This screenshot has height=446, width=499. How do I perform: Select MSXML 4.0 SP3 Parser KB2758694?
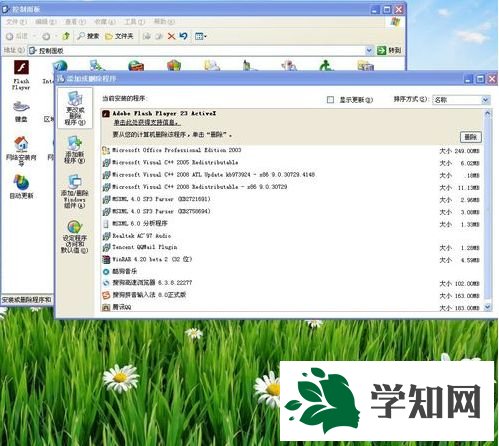pyautogui.click(x=291, y=212)
